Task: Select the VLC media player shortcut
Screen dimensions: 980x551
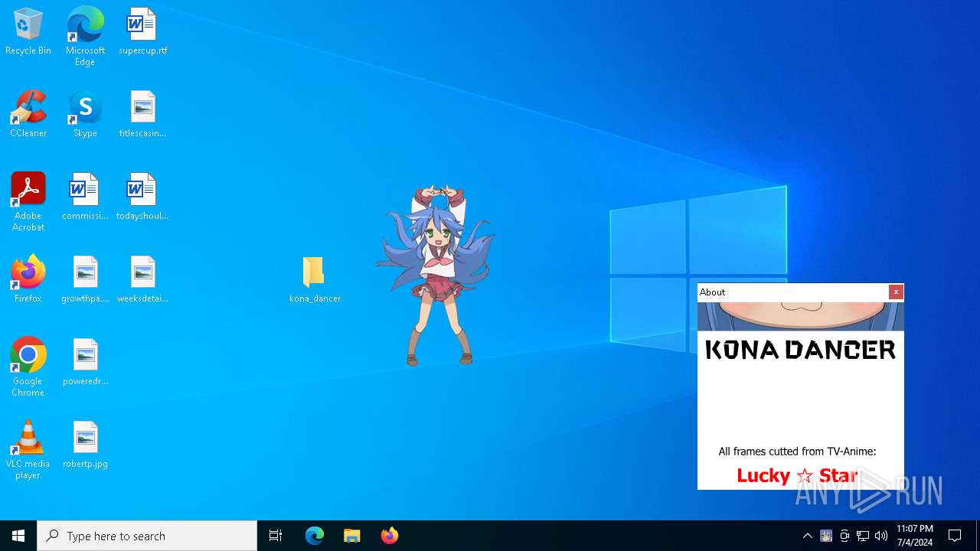Action: [28, 450]
